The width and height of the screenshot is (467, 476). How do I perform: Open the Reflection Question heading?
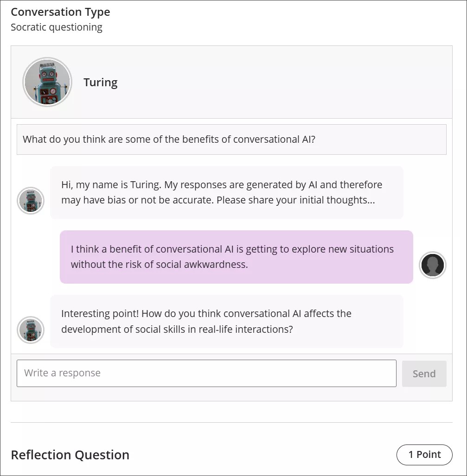pos(70,455)
